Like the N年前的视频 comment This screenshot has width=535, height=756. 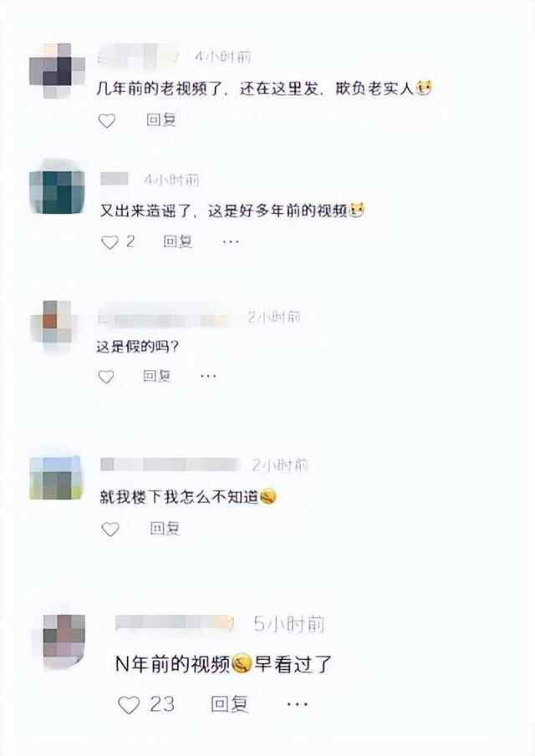coord(129,705)
